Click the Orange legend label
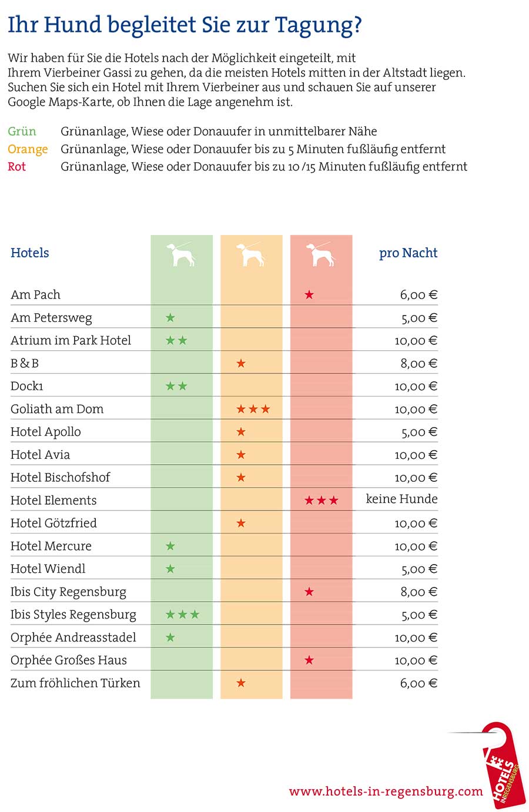The image size is (529, 812). pos(28,149)
